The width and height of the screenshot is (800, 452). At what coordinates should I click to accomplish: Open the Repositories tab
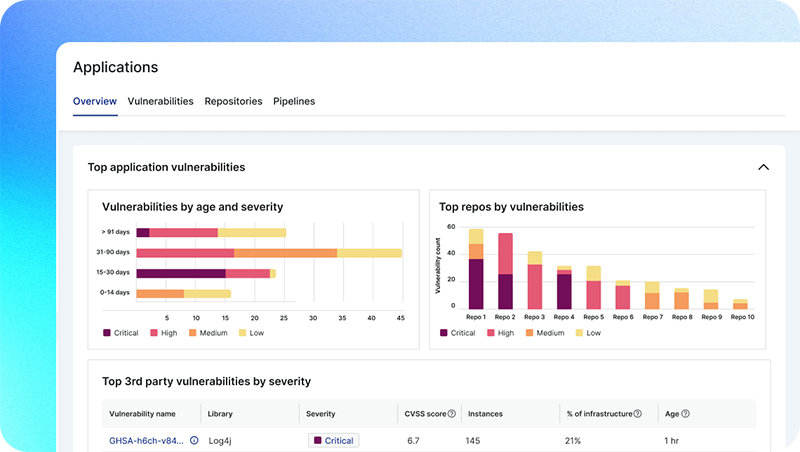coord(233,101)
